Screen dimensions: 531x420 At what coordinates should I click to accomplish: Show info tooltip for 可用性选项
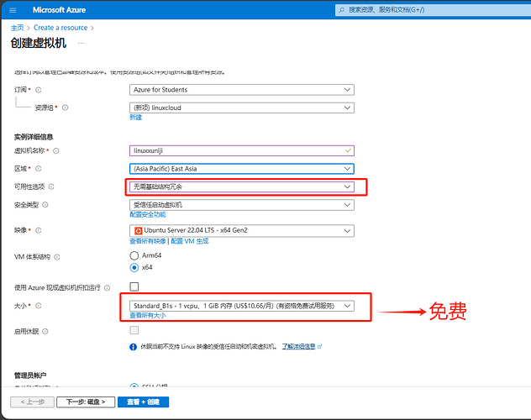pos(51,186)
